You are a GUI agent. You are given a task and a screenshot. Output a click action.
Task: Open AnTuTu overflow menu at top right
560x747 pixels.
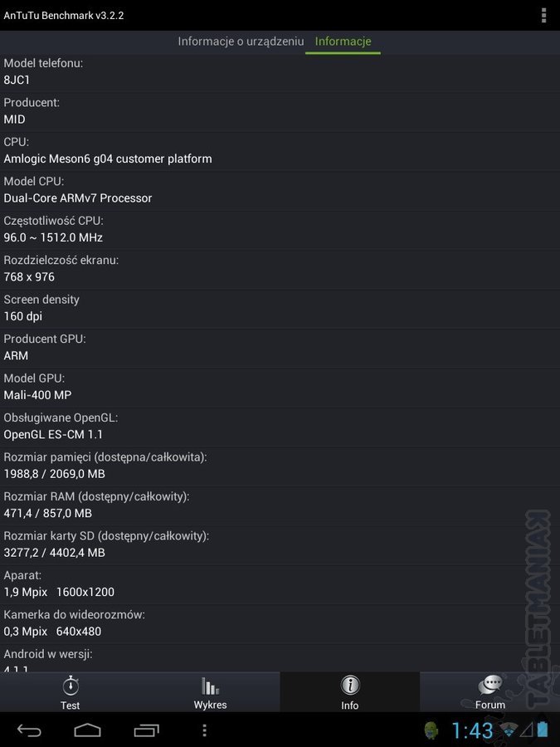tap(543, 15)
